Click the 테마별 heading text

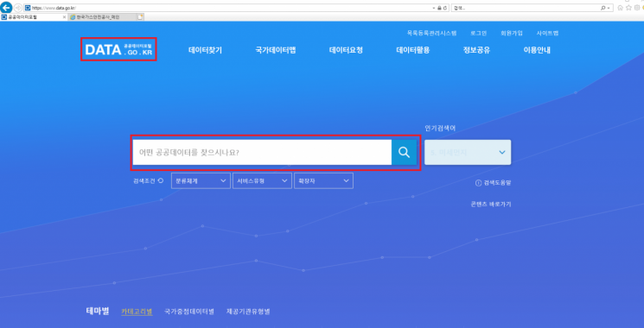[x=98, y=312]
